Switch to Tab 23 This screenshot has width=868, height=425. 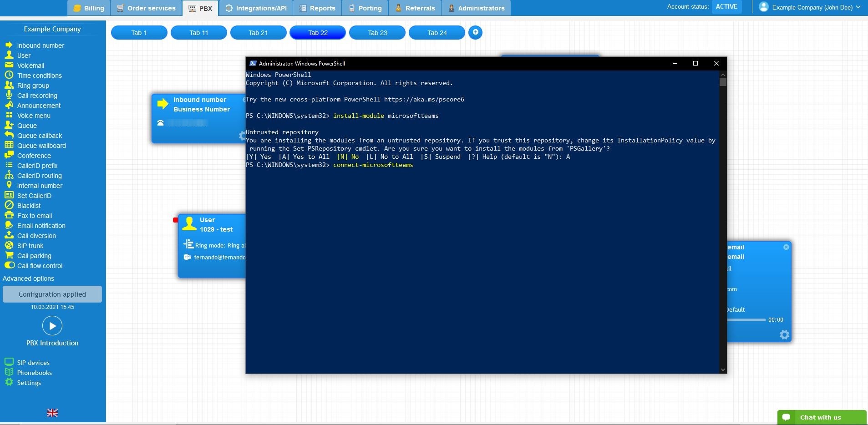pyautogui.click(x=376, y=32)
